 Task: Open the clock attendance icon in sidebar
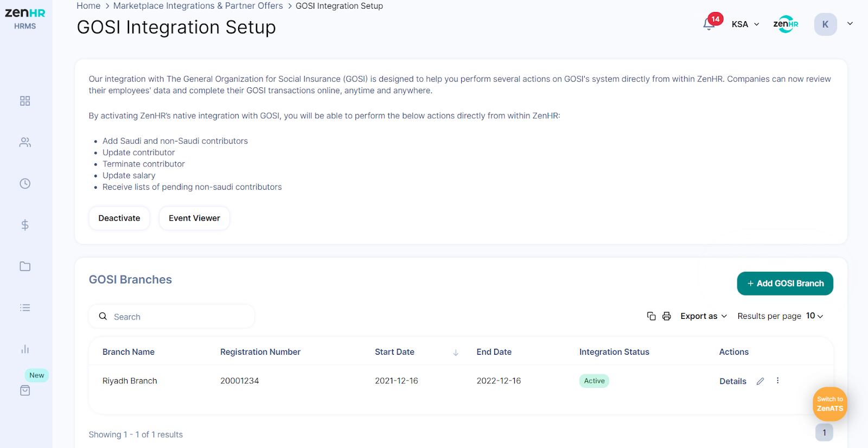tap(25, 183)
